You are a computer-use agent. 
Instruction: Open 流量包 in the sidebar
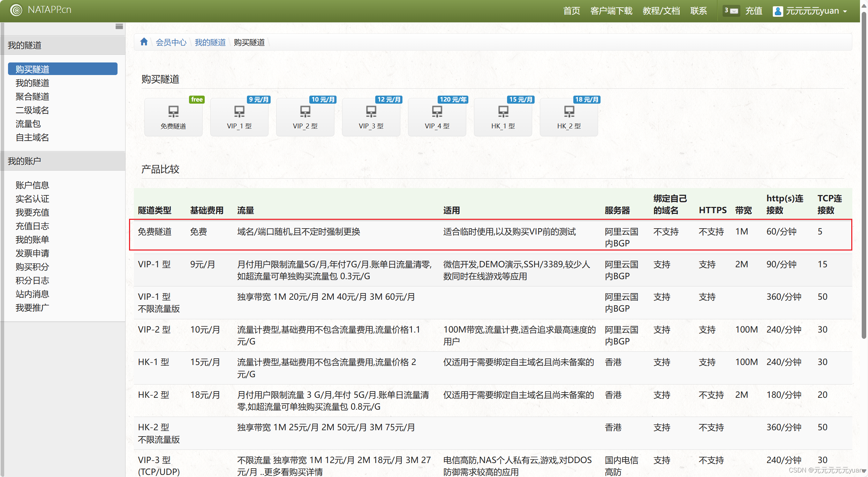click(x=28, y=124)
